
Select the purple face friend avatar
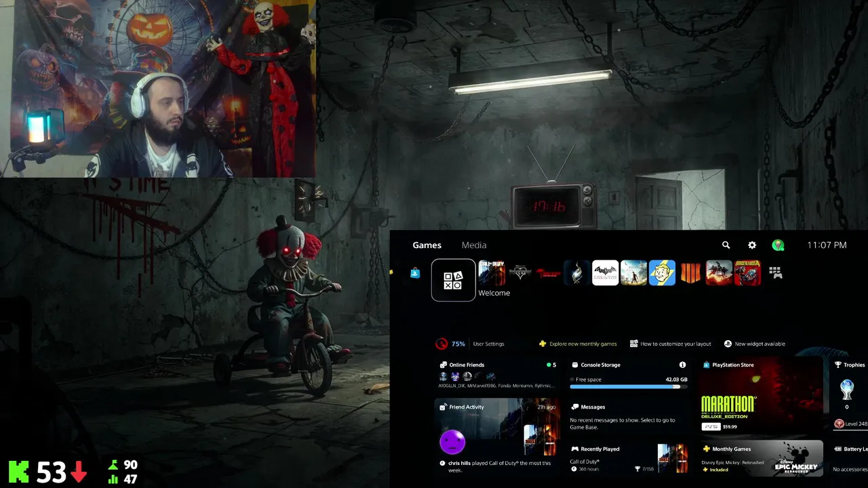452,442
